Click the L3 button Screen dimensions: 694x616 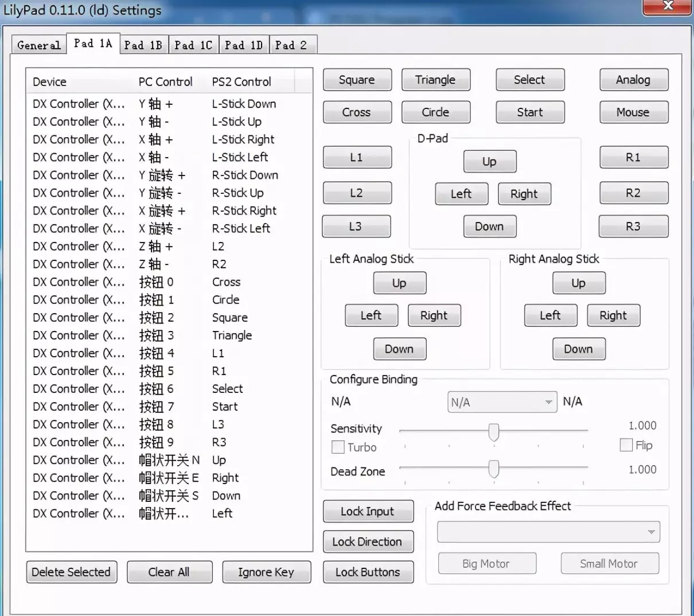(356, 227)
